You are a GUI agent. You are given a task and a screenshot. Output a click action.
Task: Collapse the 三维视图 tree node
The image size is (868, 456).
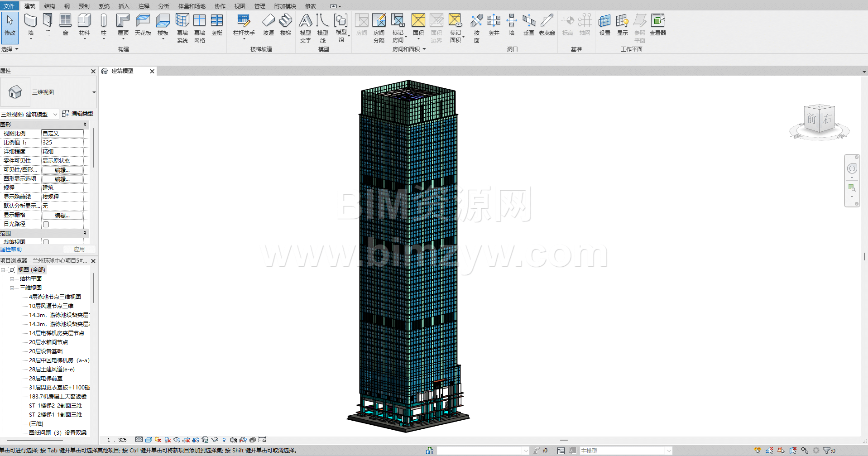click(12, 288)
